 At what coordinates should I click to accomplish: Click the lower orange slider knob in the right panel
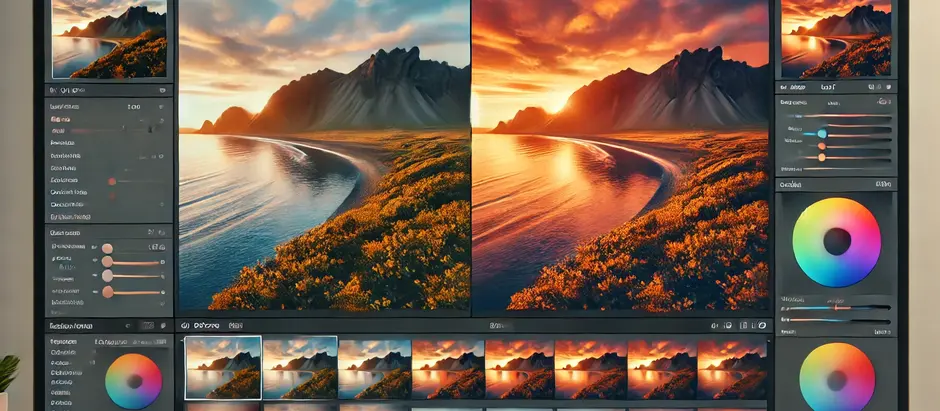[821, 158]
